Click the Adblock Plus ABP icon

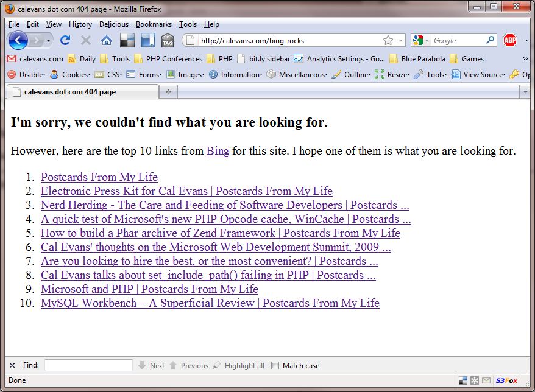(x=510, y=41)
